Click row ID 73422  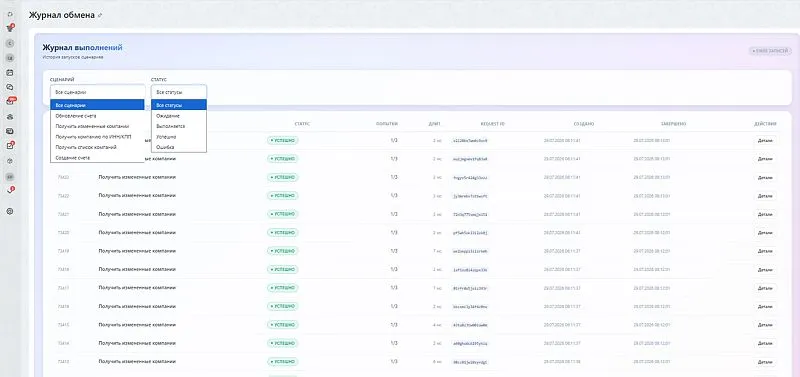click(x=63, y=196)
